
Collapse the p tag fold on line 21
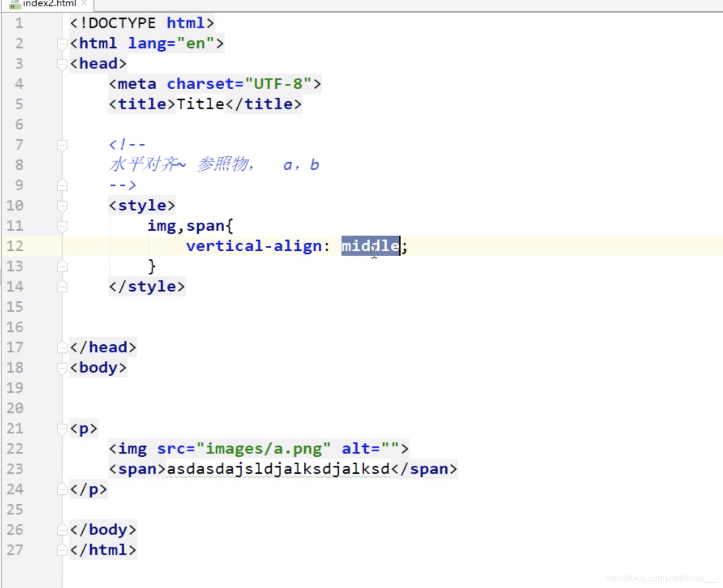(62, 429)
